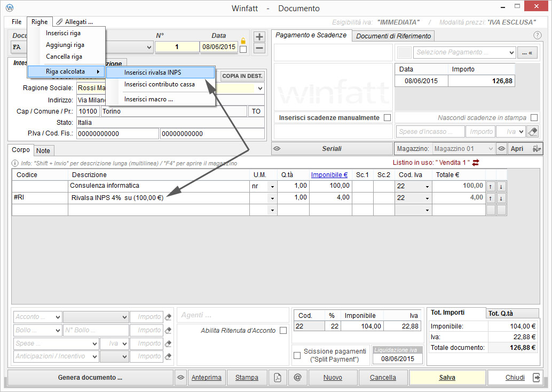Expand Ragione Sociale dropdown arrow

260,88
